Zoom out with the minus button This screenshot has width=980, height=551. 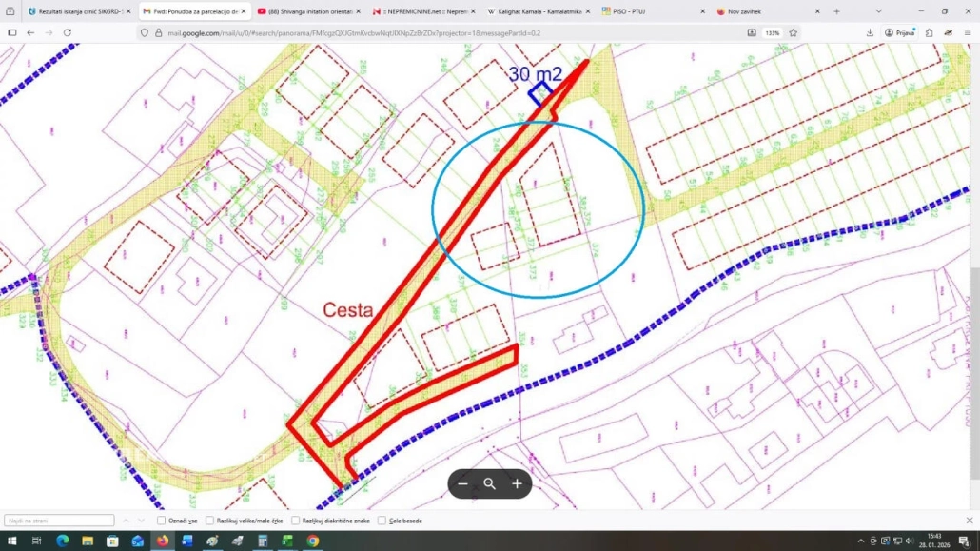tap(463, 483)
